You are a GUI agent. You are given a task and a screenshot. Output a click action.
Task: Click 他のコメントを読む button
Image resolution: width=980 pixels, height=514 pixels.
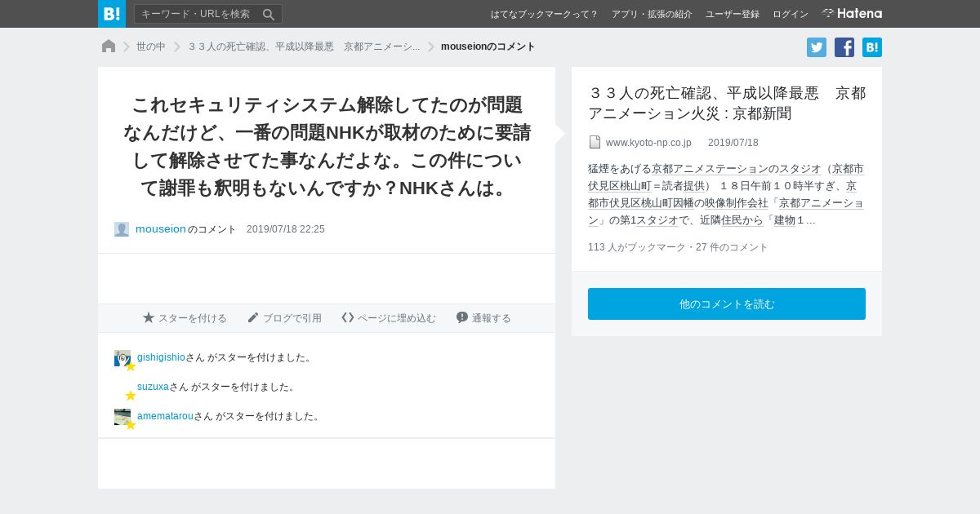tap(727, 304)
